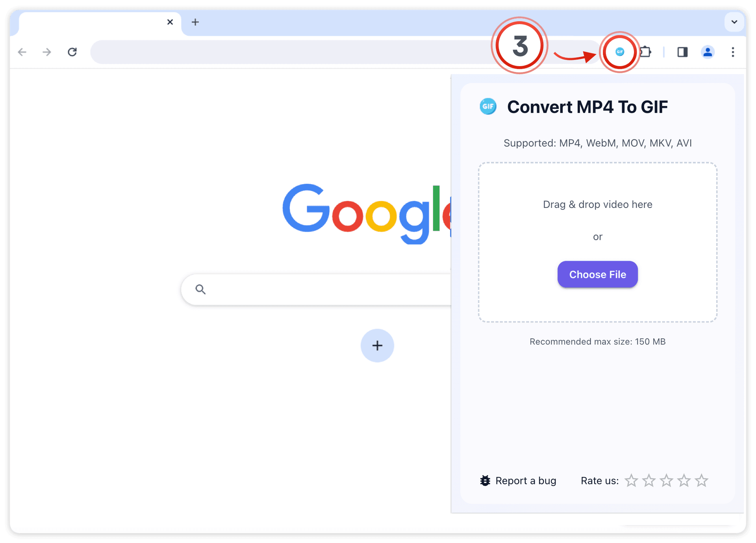Click the GIF extension icon in toolbar
The width and height of the screenshot is (756, 543).
620,52
